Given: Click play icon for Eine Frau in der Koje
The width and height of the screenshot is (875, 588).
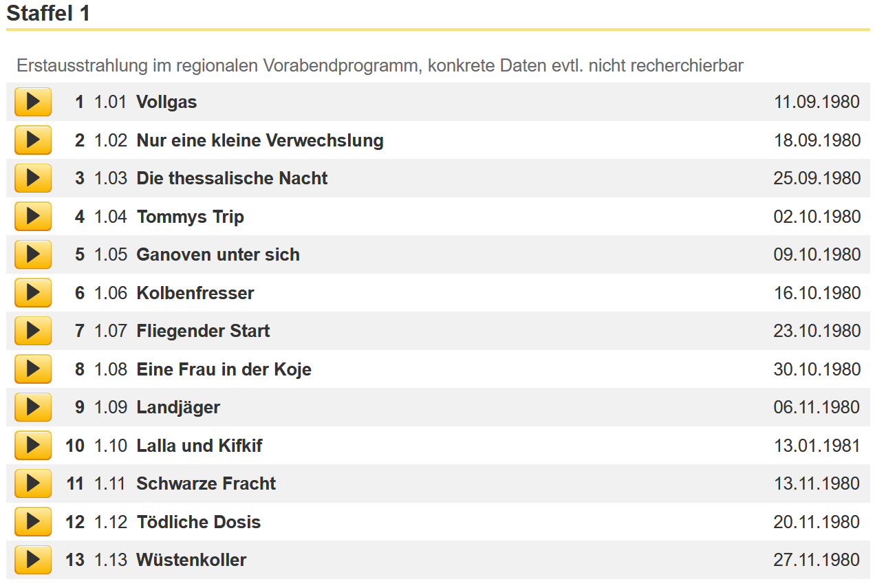Looking at the screenshot, I should coord(33,369).
